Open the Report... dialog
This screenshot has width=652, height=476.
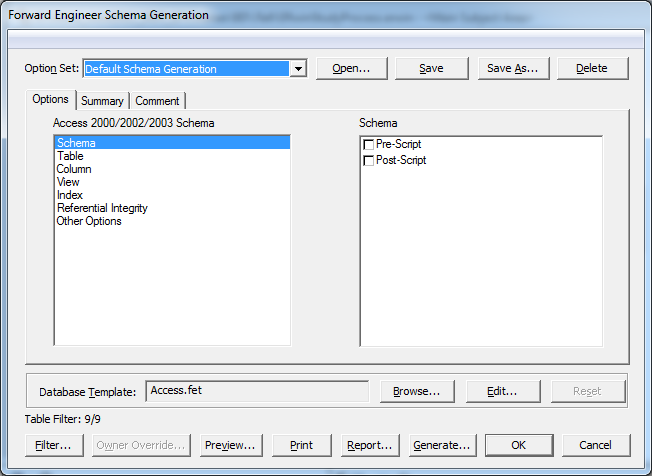(x=370, y=445)
